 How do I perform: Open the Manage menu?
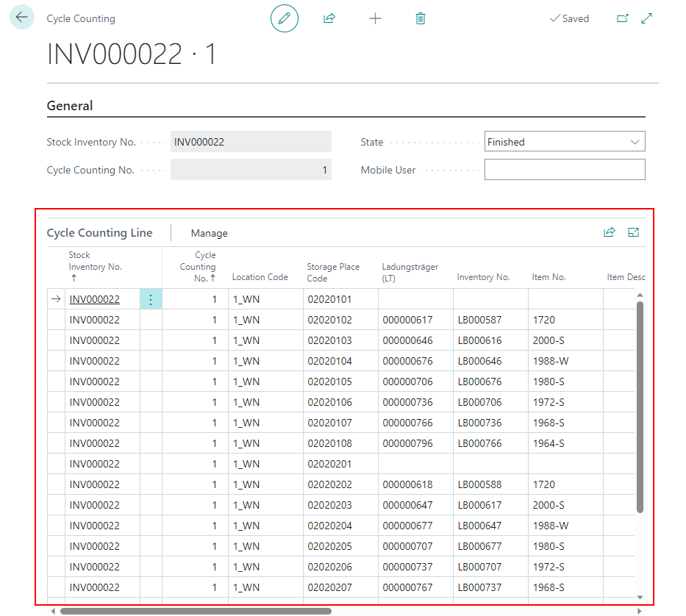click(x=209, y=233)
